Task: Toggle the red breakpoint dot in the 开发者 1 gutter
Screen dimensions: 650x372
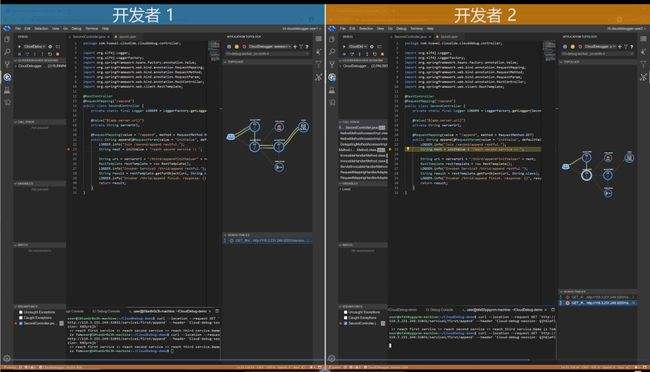Action: pos(69,149)
